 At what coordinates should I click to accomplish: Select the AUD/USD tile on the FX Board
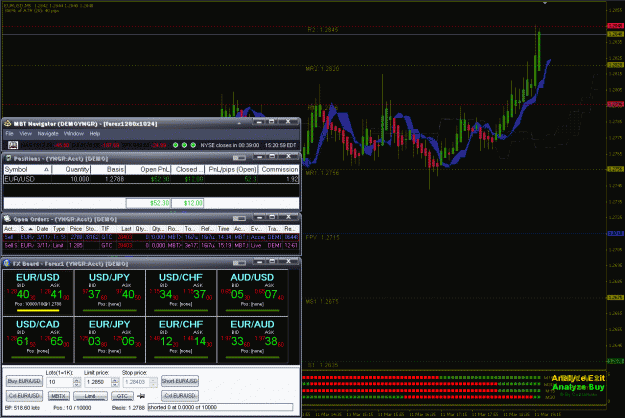click(252, 292)
